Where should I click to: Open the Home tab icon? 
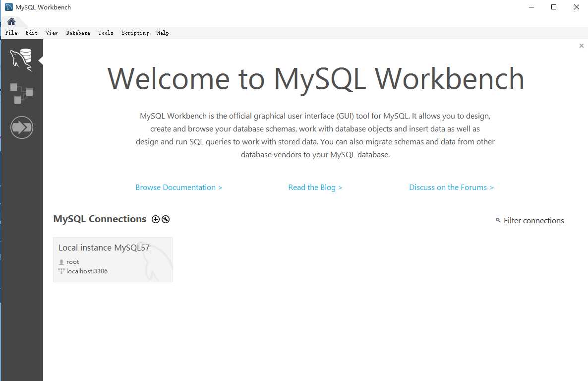click(11, 21)
